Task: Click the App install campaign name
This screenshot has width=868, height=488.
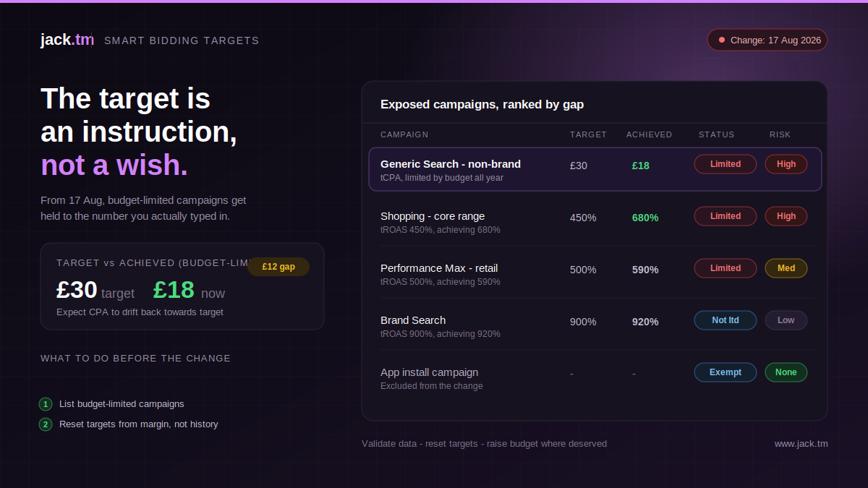Action: 430,372
